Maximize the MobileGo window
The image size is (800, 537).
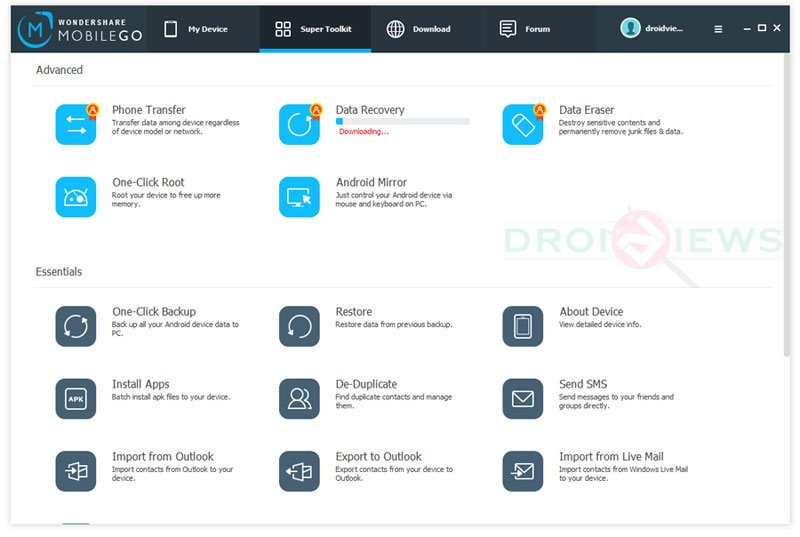[762, 28]
